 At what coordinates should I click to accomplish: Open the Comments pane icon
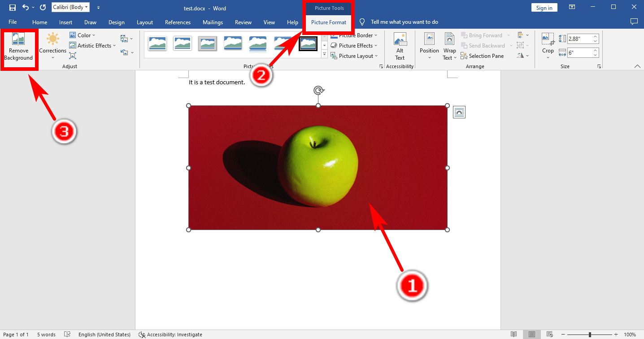click(x=634, y=22)
